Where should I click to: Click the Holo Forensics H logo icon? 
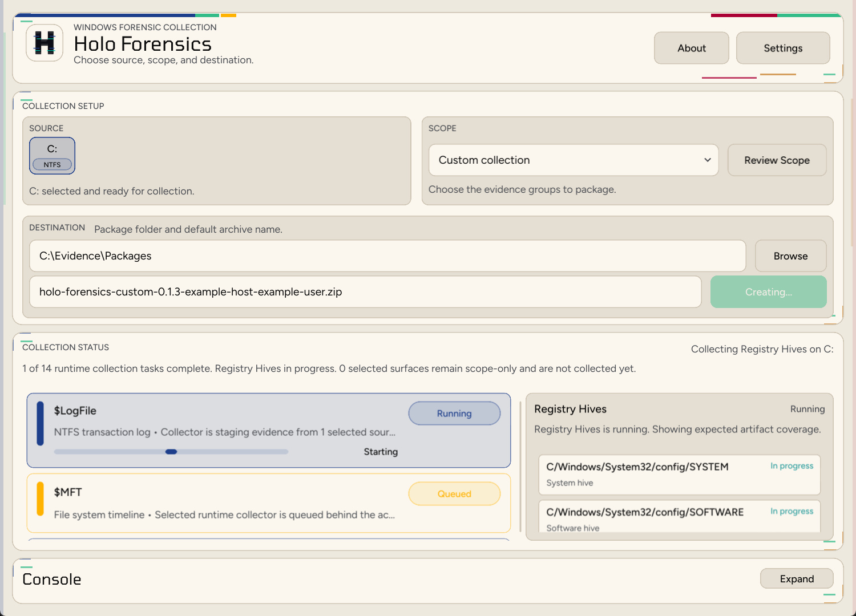pyautogui.click(x=45, y=43)
